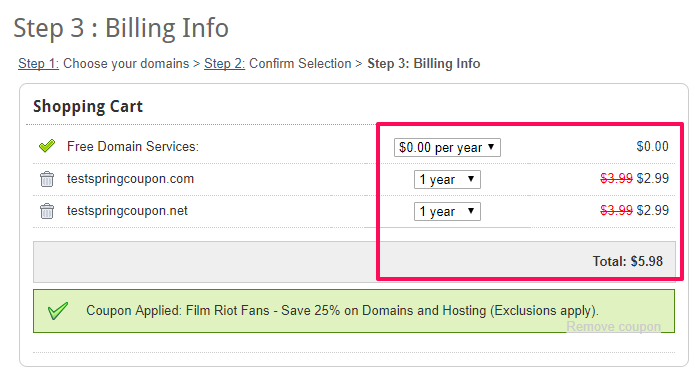Screen dimensions: 695x372
Task: Go back to the Step 1 link
Action: click(39, 63)
